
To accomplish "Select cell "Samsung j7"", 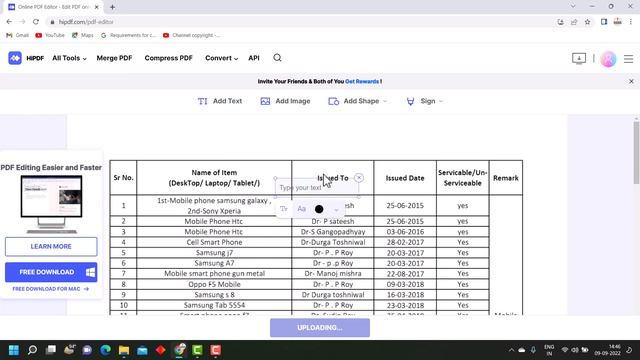I will (x=214, y=253).
